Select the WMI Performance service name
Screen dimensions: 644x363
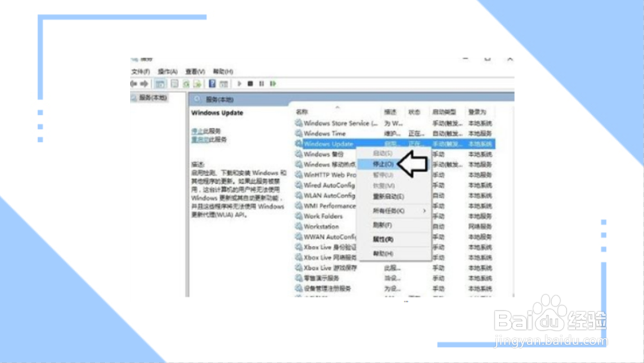coord(329,206)
